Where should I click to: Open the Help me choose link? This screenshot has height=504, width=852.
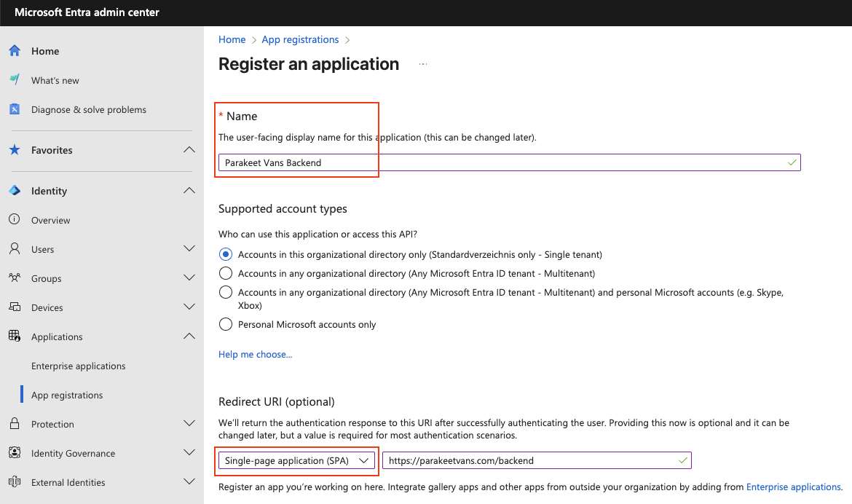tap(256, 355)
